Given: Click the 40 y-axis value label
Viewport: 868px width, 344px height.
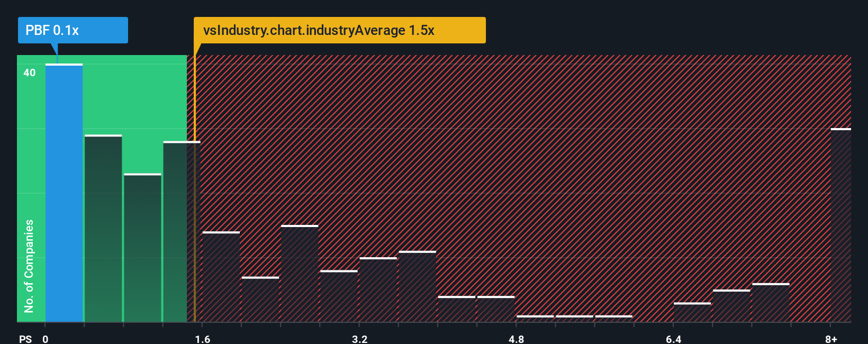Looking at the screenshot, I should (x=30, y=73).
